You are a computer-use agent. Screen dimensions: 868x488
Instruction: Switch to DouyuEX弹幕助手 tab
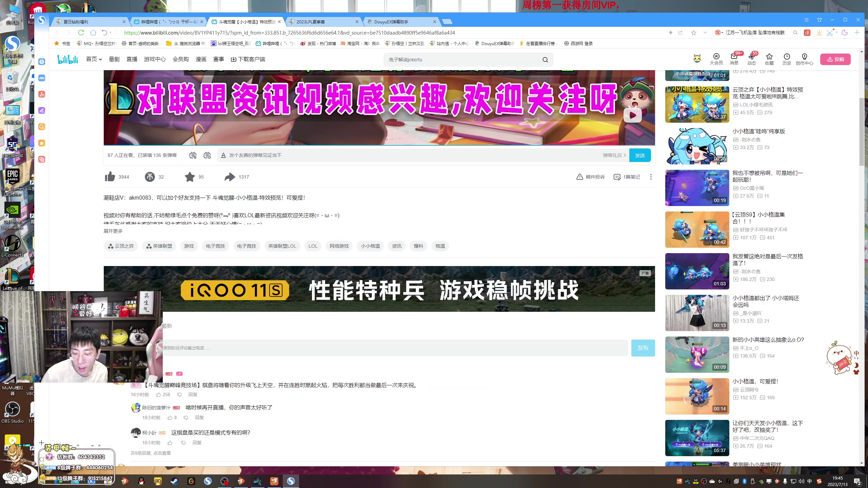(401, 22)
